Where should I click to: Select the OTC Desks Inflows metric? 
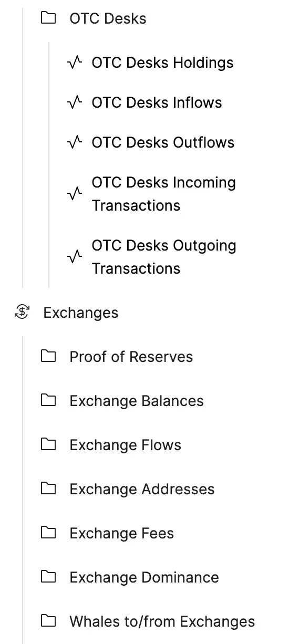tap(157, 102)
